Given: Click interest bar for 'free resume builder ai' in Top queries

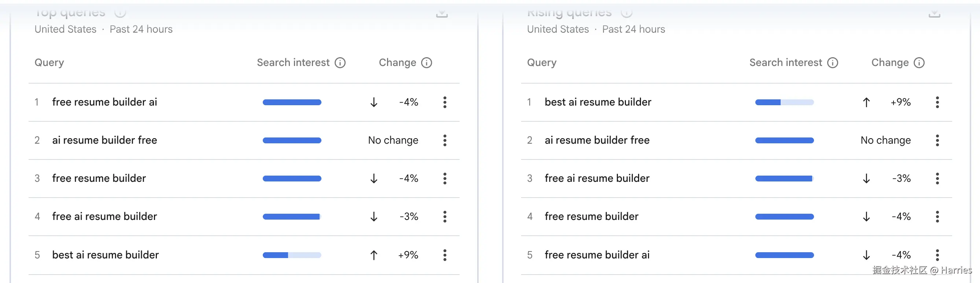Looking at the screenshot, I should point(292,102).
